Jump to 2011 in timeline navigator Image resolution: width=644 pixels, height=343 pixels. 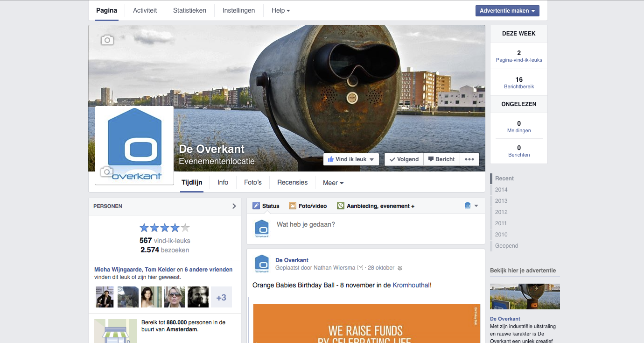(x=501, y=223)
